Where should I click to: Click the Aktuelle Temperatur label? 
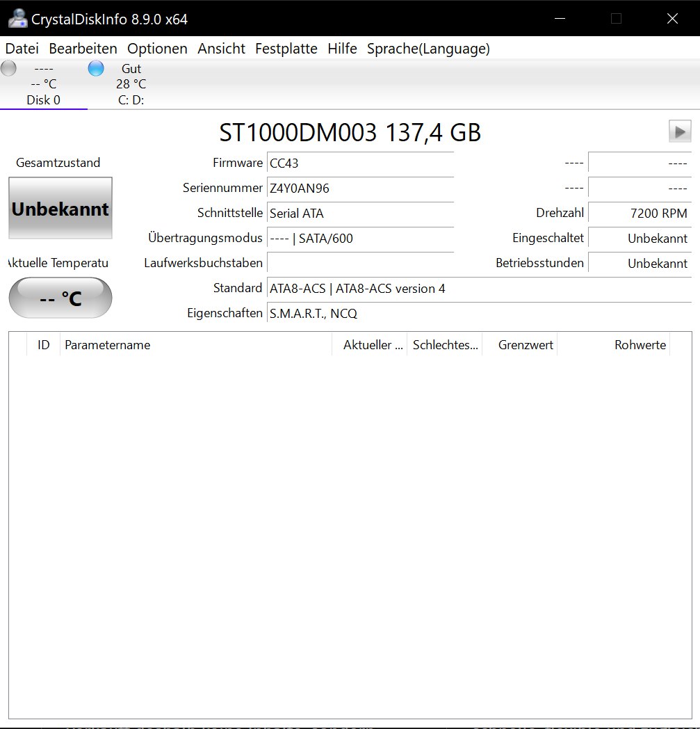(x=58, y=263)
